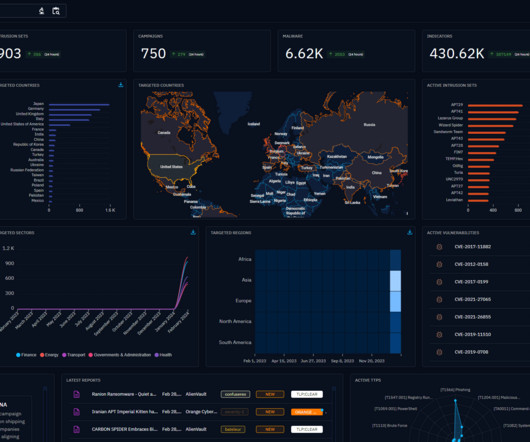Click the United Kingdom bar in Targeted Countries
This screenshot has height=442, width=530.
tap(70, 115)
